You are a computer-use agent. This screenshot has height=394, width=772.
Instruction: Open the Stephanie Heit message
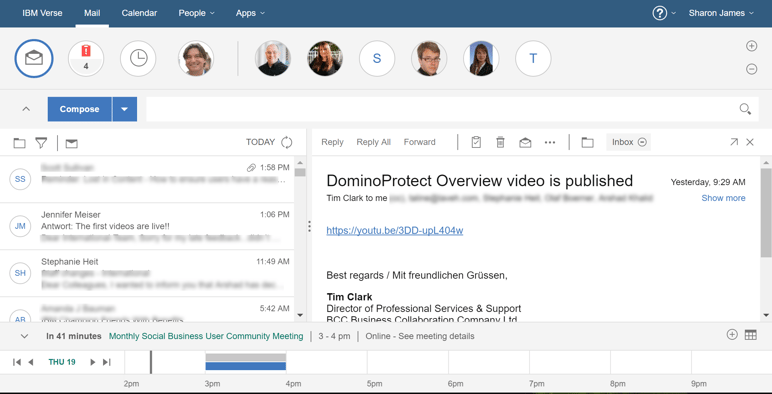point(147,273)
